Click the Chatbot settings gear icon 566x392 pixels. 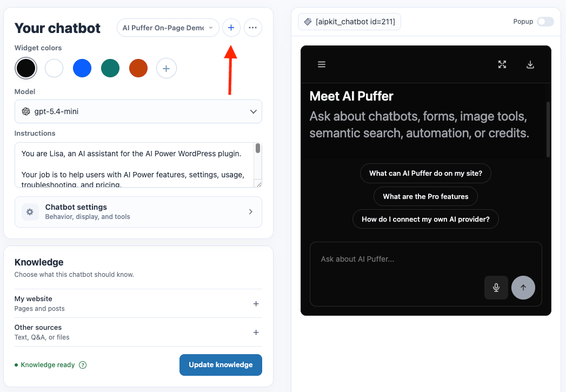click(x=30, y=212)
